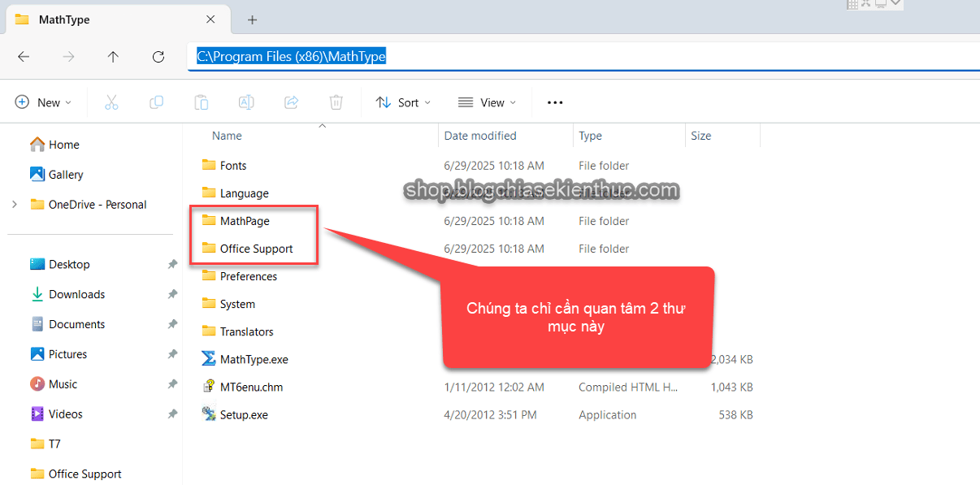Open Videos in the sidebar
980x485 pixels.
[x=57, y=414]
